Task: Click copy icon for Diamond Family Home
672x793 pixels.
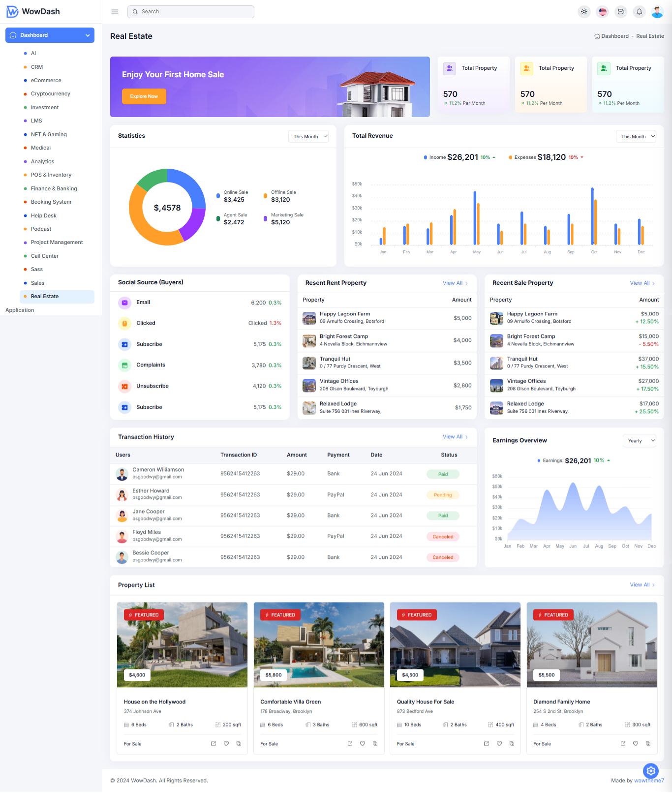Action: click(648, 744)
